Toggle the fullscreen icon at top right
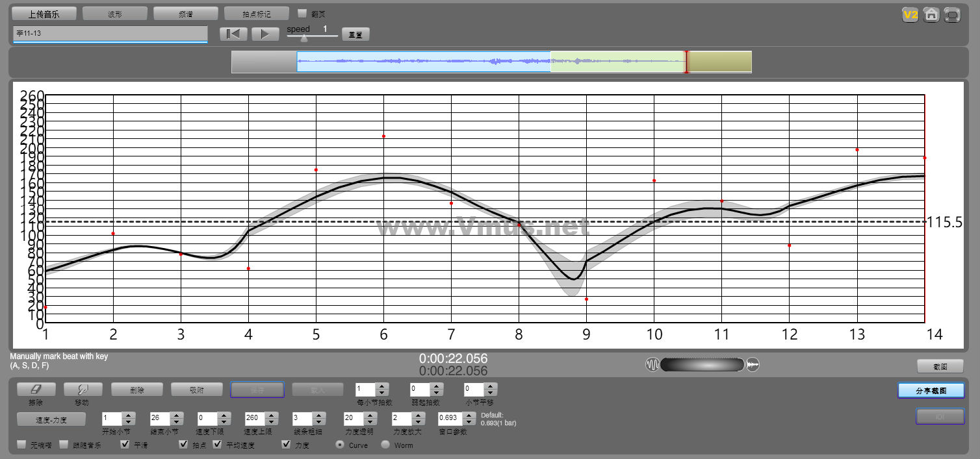Viewport: 980px width, 459px height. (x=952, y=15)
